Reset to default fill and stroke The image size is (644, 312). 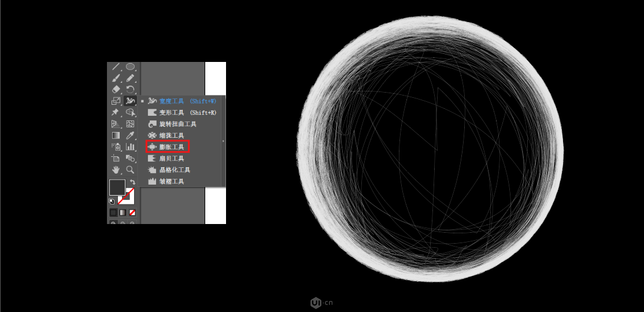click(112, 201)
